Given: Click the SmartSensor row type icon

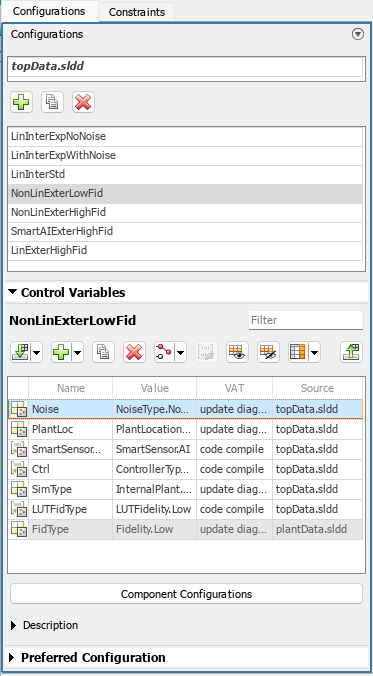Looking at the screenshot, I should pyautogui.click(x=19, y=449).
